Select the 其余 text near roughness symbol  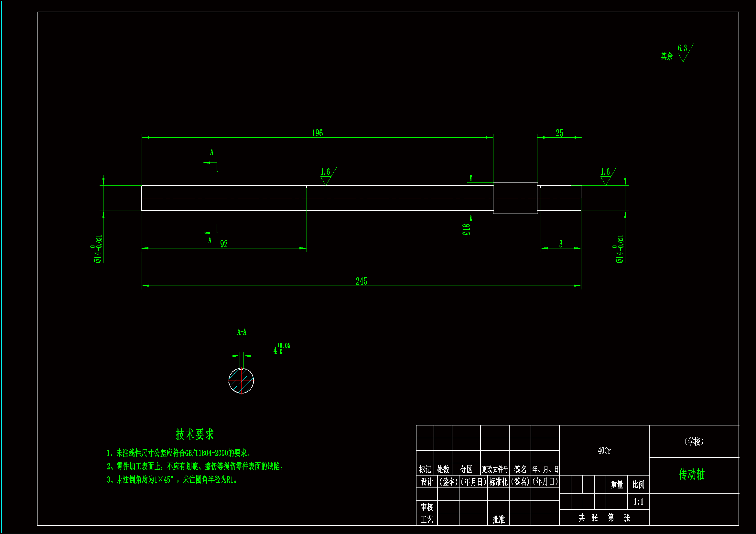(x=667, y=56)
